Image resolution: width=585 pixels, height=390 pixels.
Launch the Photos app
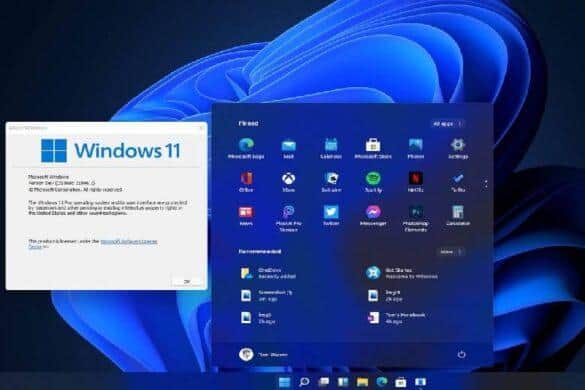(416, 148)
